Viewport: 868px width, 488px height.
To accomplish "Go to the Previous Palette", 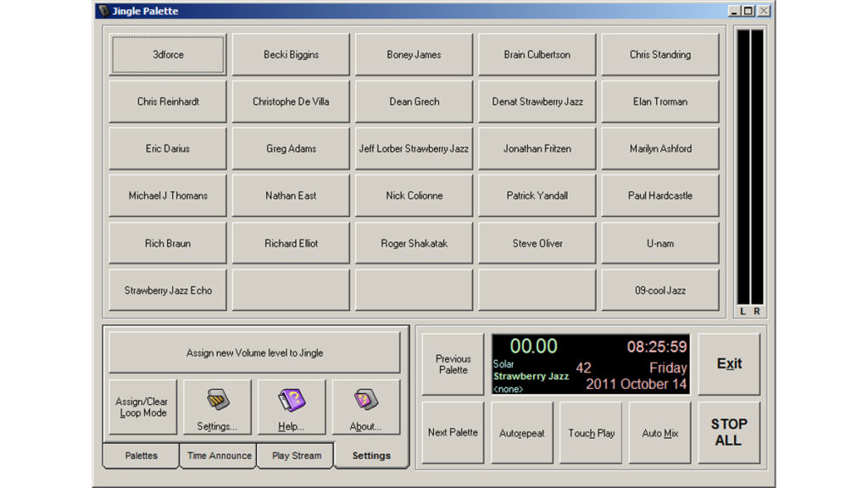I will pyautogui.click(x=453, y=364).
